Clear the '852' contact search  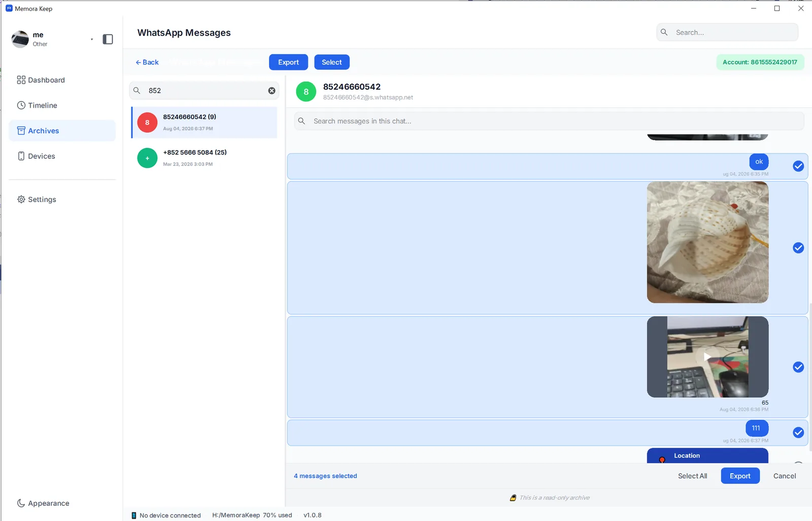tap(272, 90)
